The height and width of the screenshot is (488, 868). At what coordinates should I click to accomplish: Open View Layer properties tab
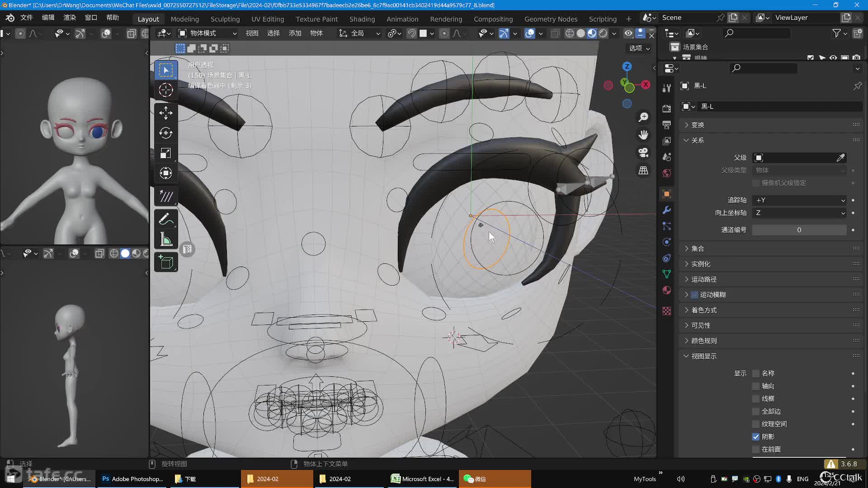[x=666, y=141]
